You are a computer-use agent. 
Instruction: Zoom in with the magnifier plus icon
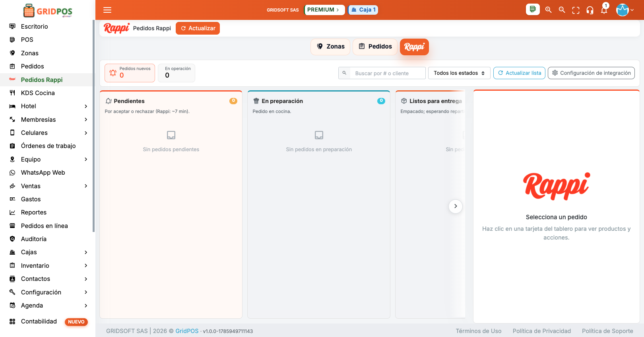tap(548, 10)
